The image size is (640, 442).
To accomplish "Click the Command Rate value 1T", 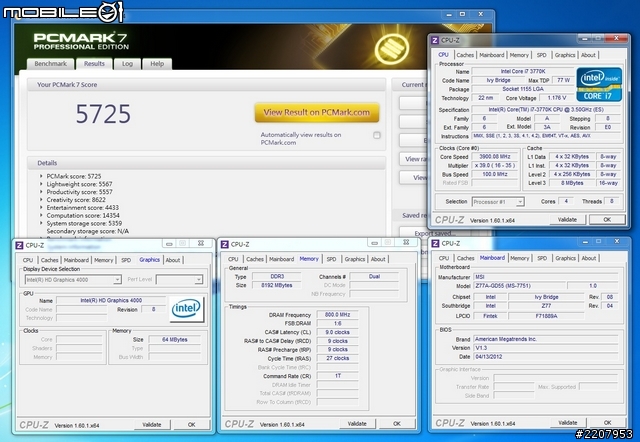I will click(x=338, y=376).
